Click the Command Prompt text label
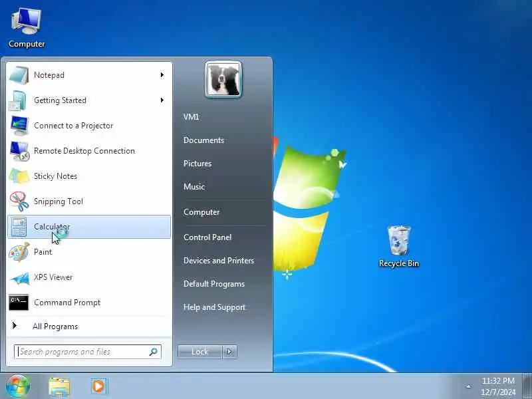This screenshot has height=399, width=532. (67, 303)
